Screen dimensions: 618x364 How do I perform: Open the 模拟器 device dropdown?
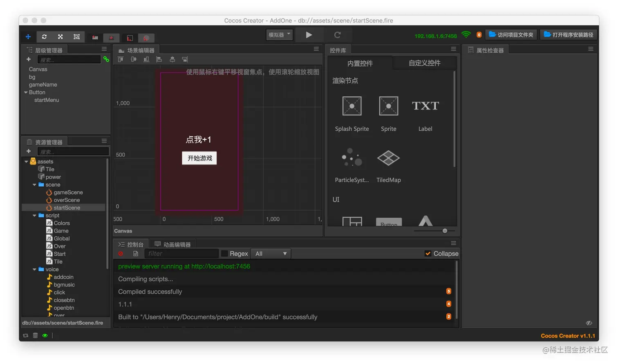(279, 35)
